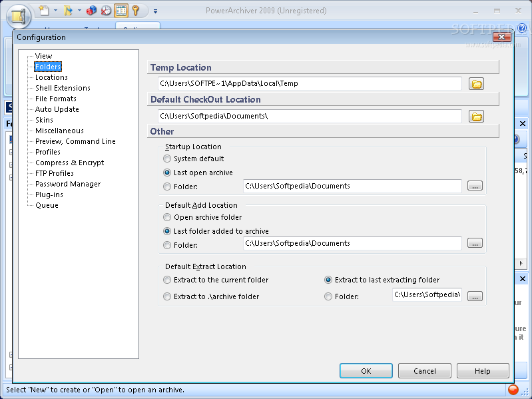Click the blue Help question mark icon

coord(523,28)
